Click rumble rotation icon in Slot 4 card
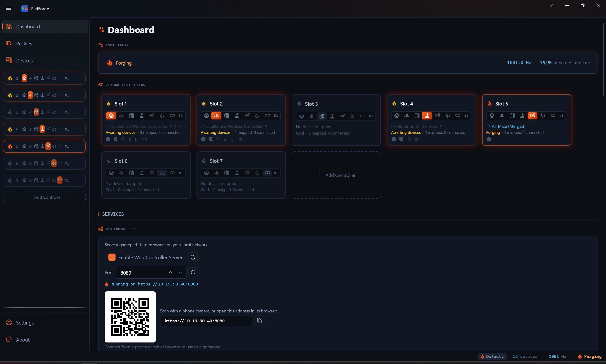 point(408,139)
